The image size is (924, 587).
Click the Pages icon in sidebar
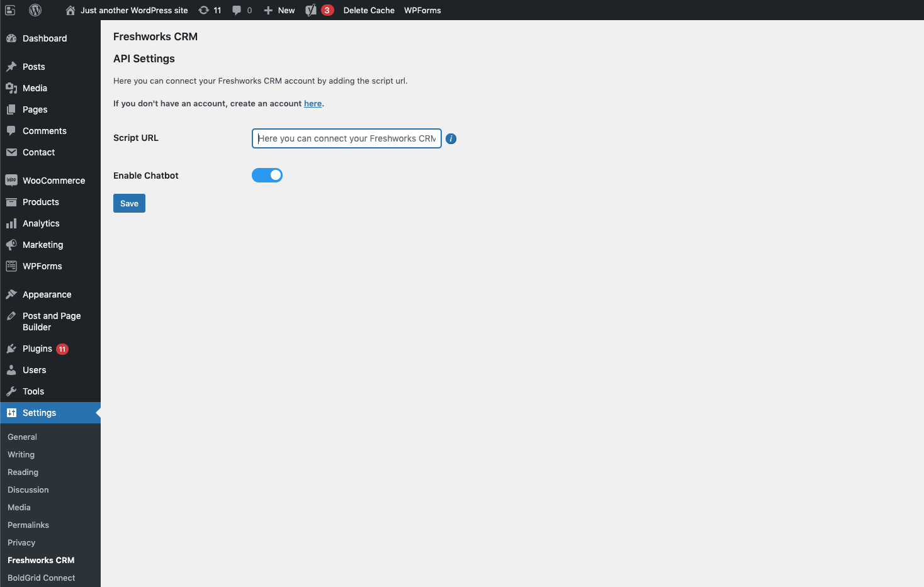pos(11,109)
